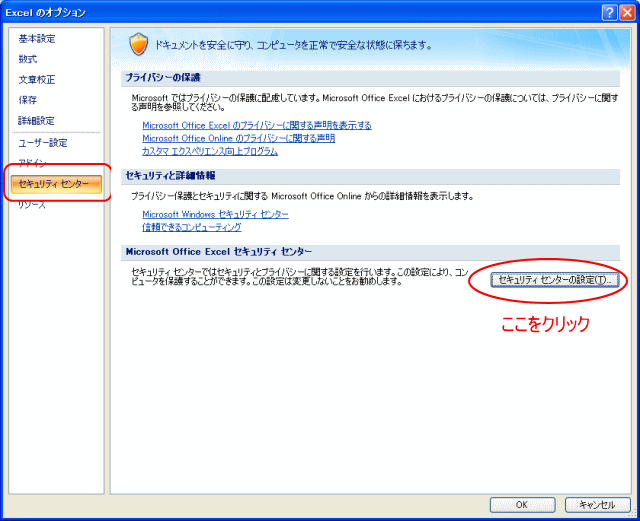Dismiss the dialog with キャンセル
Image resolution: width=640 pixels, height=521 pixels.
tap(597, 505)
